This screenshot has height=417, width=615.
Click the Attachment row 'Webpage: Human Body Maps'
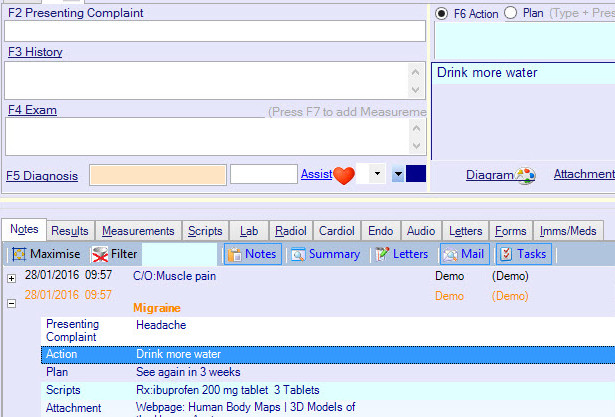tap(328, 408)
